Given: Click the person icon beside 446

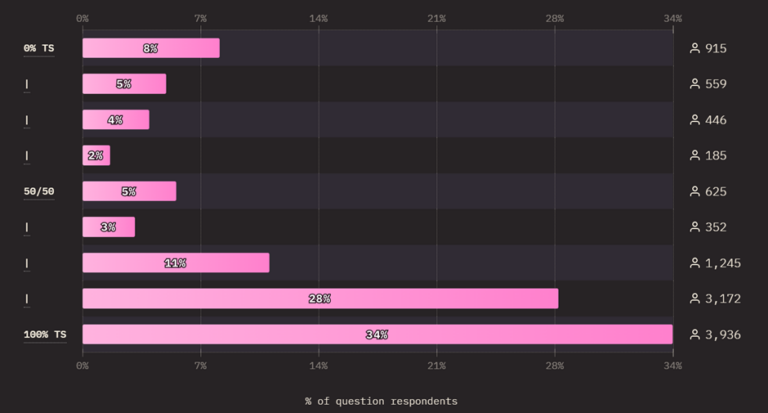Looking at the screenshot, I should point(695,120).
